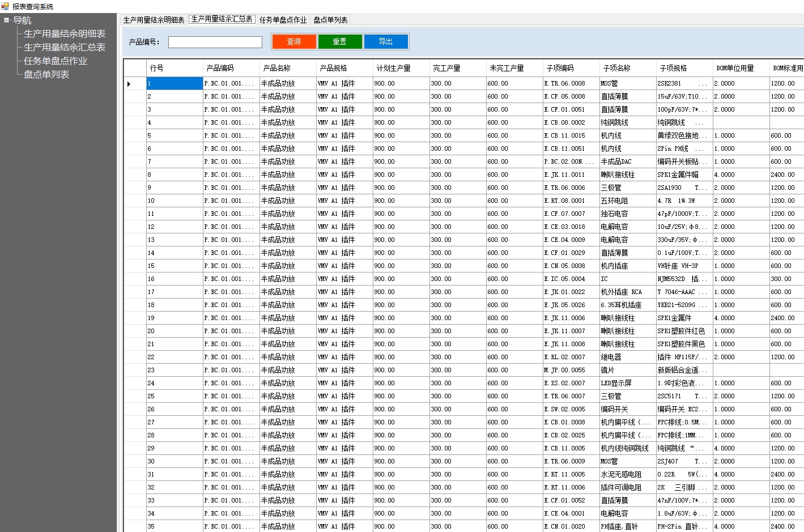Select the 独石电容 cell

click(x=628, y=214)
